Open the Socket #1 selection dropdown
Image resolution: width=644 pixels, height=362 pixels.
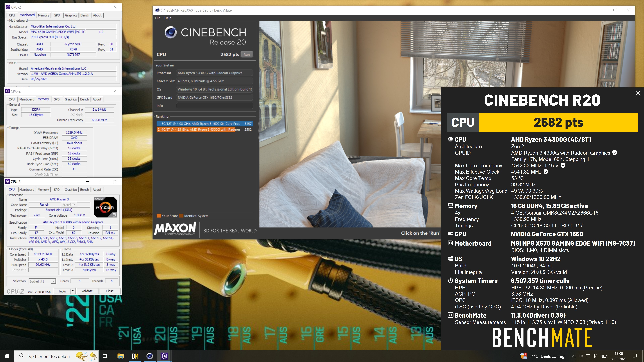(42, 281)
